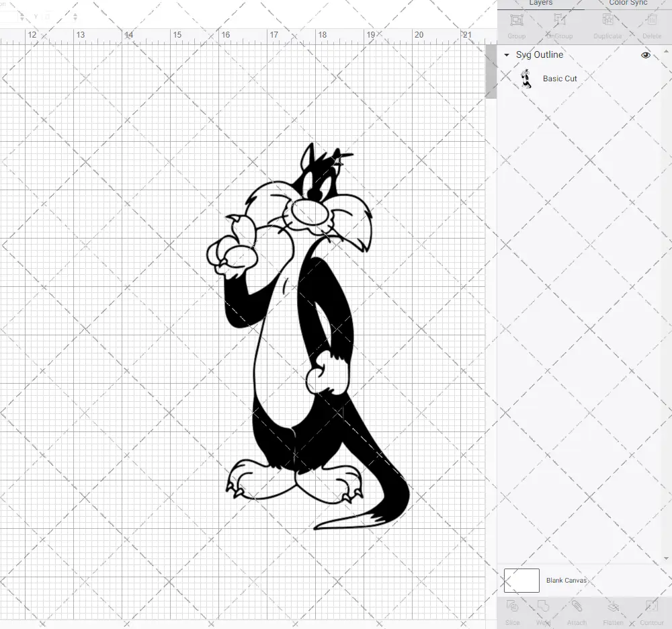Image resolution: width=672 pixels, height=629 pixels.
Task: Click the Basic Cut layer thumbnail
Action: click(527, 78)
